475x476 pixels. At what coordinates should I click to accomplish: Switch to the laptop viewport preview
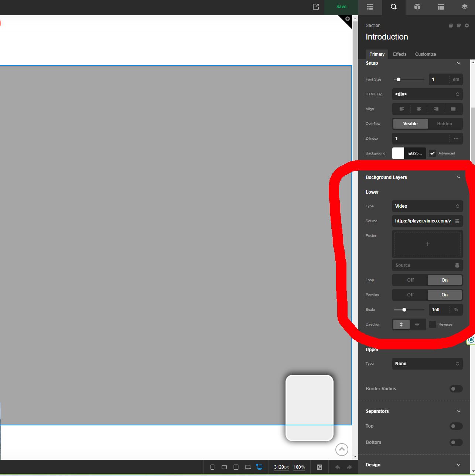pyautogui.click(x=247, y=467)
